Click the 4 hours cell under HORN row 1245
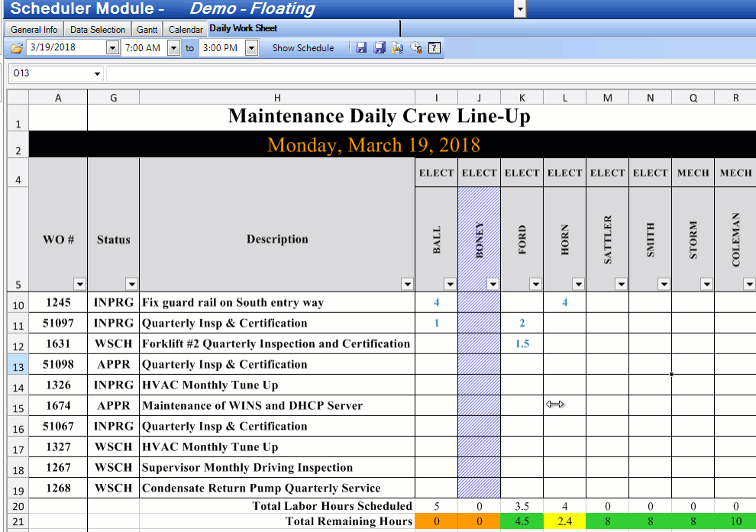 point(564,302)
